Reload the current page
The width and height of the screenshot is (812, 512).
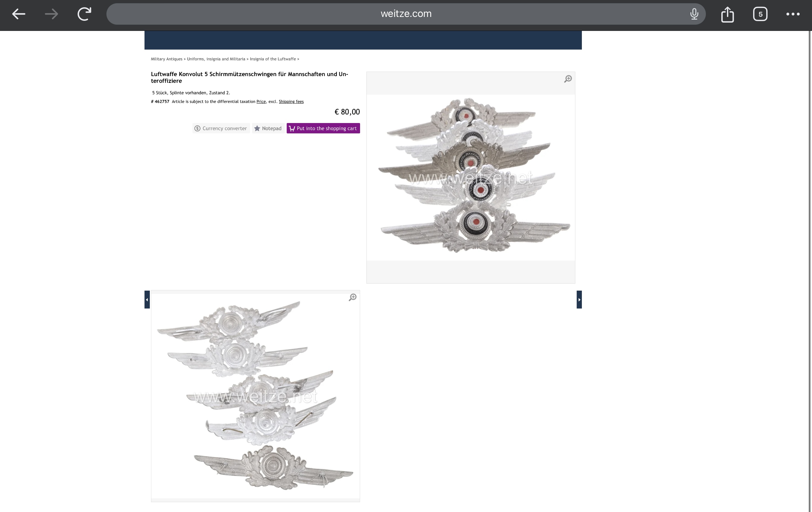pyautogui.click(x=84, y=14)
